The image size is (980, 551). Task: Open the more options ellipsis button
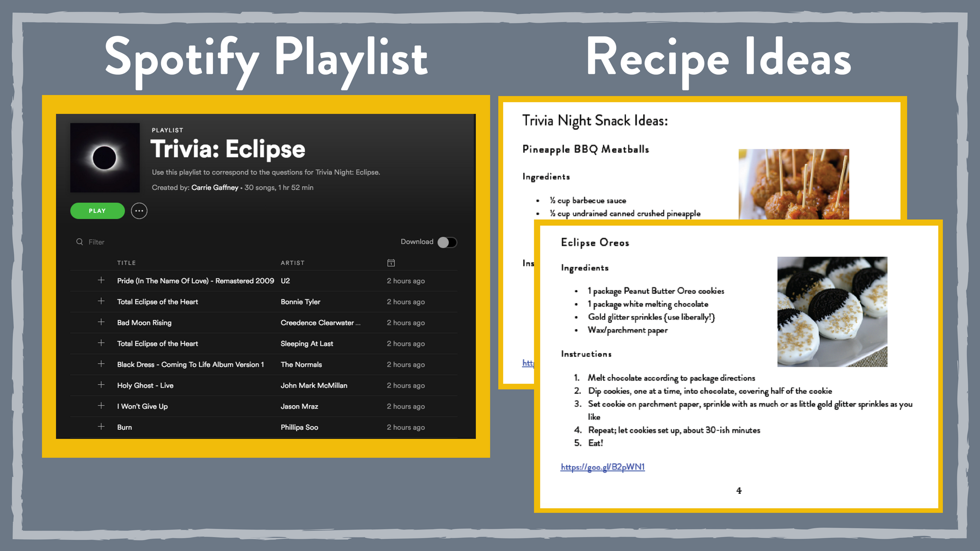[x=139, y=211]
